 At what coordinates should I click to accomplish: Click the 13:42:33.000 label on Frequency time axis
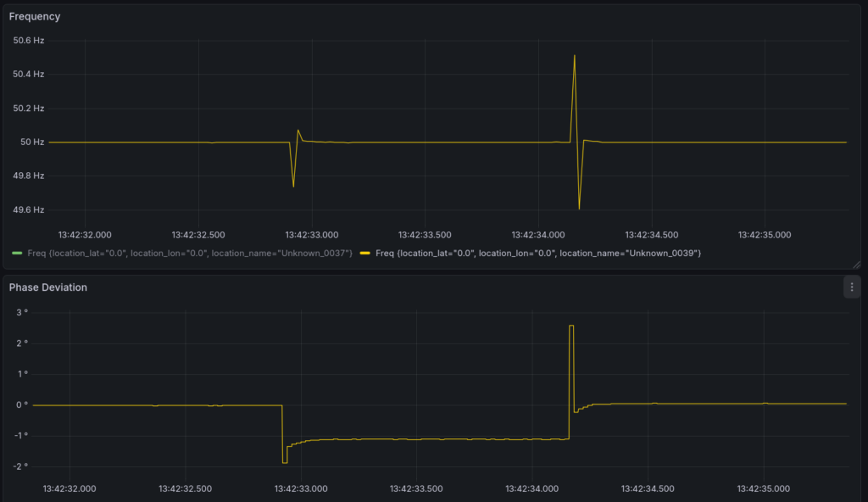click(311, 235)
